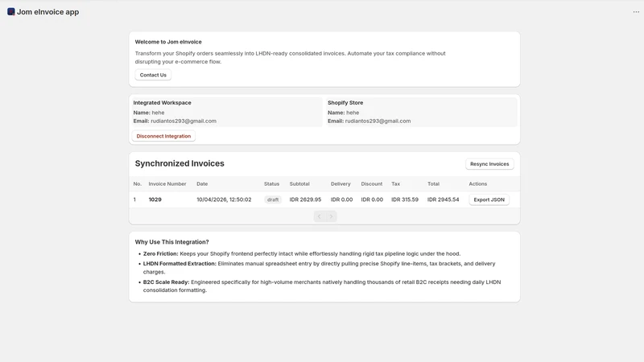Click Why Use This Integration heading
The width and height of the screenshot is (644, 362).
tap(171, 242)
